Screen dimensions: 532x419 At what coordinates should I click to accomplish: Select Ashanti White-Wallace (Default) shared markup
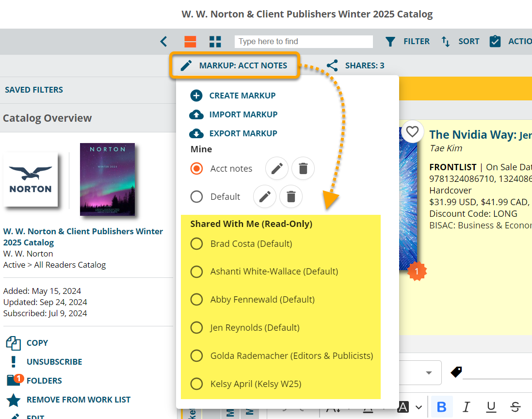(x=196, y=272)
